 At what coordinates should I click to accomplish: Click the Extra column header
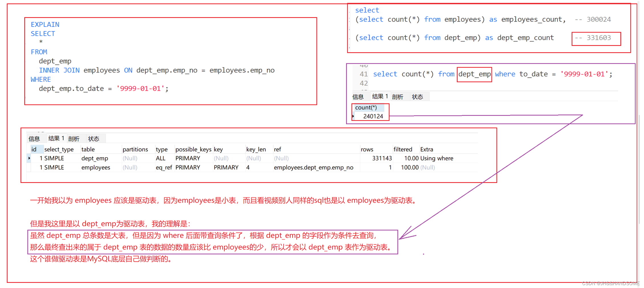(426, 149)
